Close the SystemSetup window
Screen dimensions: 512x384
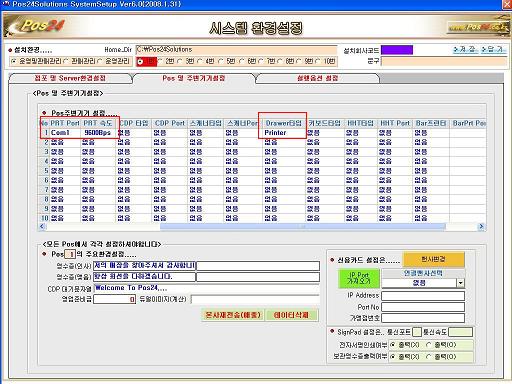click(x=507, y=4)
